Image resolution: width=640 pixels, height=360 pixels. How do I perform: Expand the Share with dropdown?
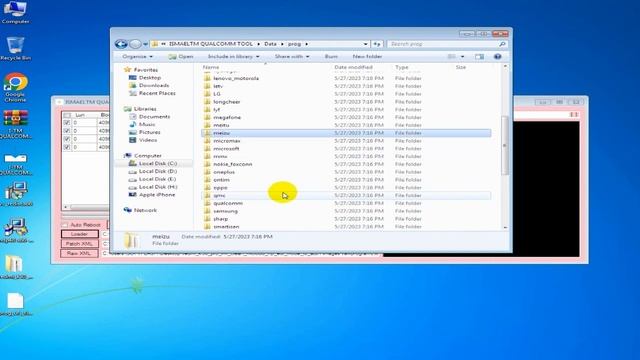[x=292, y=56]
